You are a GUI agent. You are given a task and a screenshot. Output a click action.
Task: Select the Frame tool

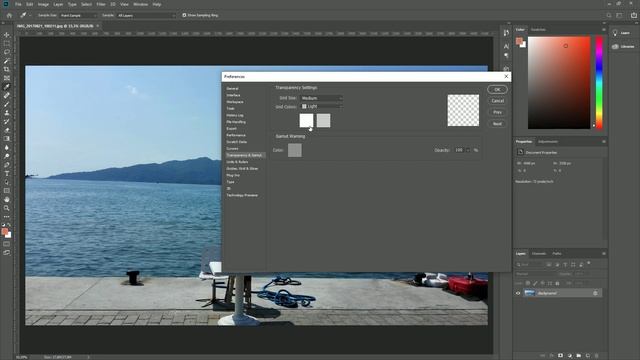click(7, 78)
